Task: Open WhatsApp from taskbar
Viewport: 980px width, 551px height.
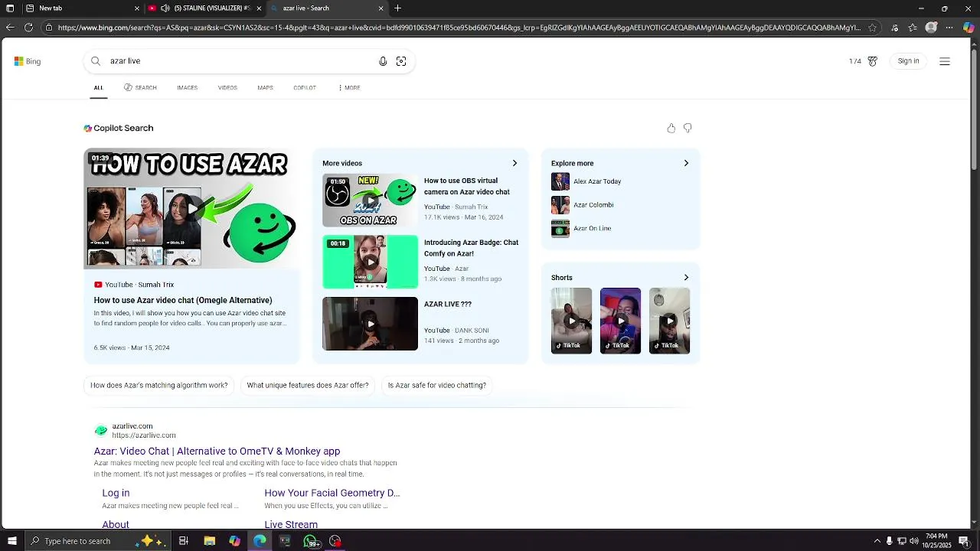Action: (310, 541)
